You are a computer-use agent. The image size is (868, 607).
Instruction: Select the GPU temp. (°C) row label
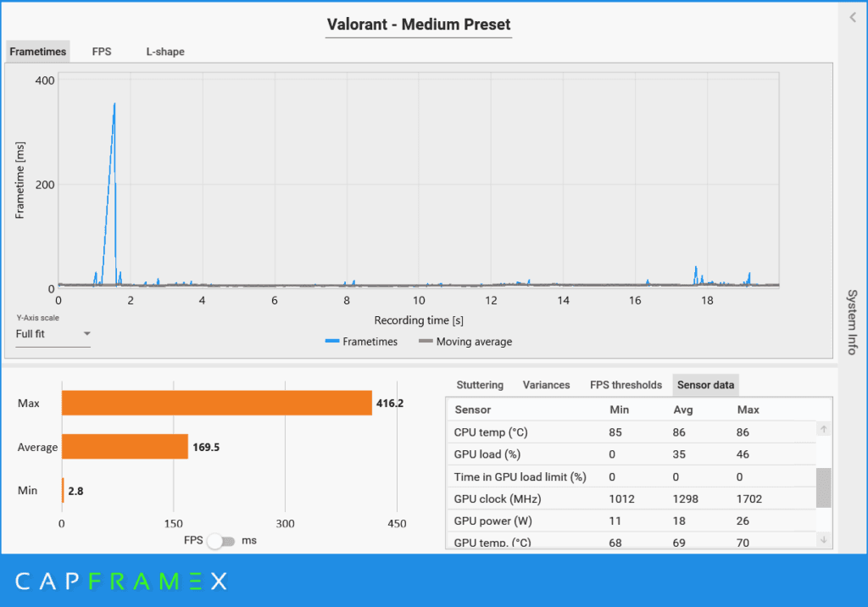pyautogui.click(x=492, y=543)
